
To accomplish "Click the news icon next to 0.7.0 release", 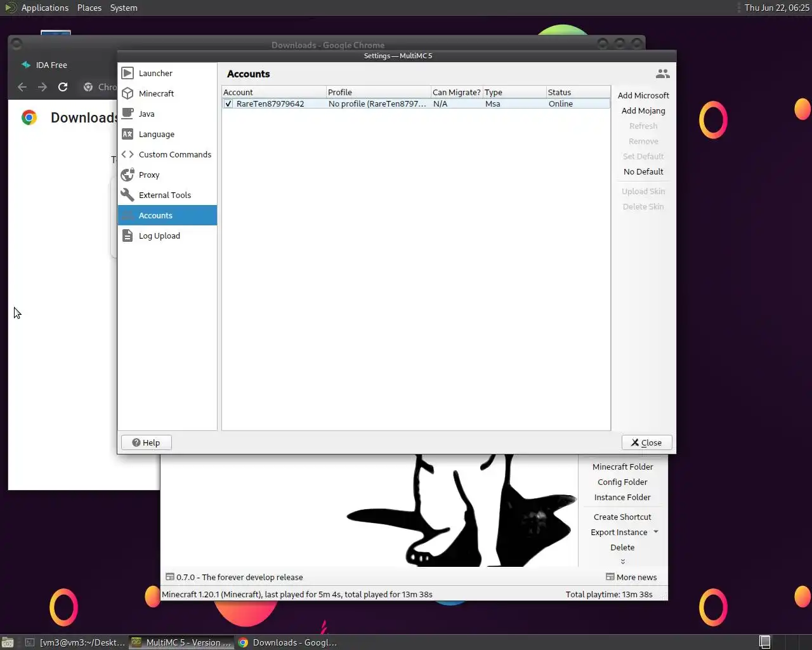I will click(x=170, y=577).
